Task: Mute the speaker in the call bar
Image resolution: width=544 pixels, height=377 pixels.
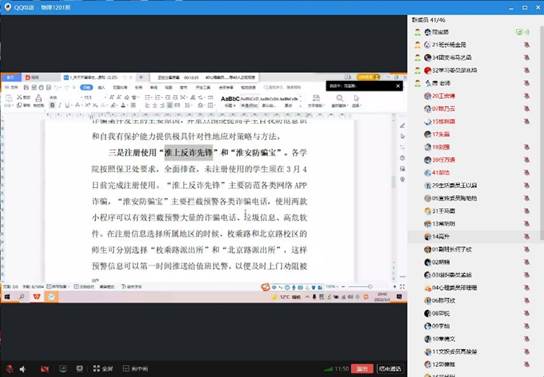Action: [23, 369]
